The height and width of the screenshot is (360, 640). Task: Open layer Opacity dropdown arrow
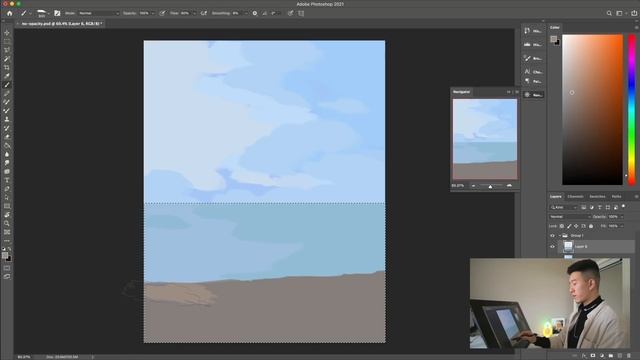[x=622, y=217]
